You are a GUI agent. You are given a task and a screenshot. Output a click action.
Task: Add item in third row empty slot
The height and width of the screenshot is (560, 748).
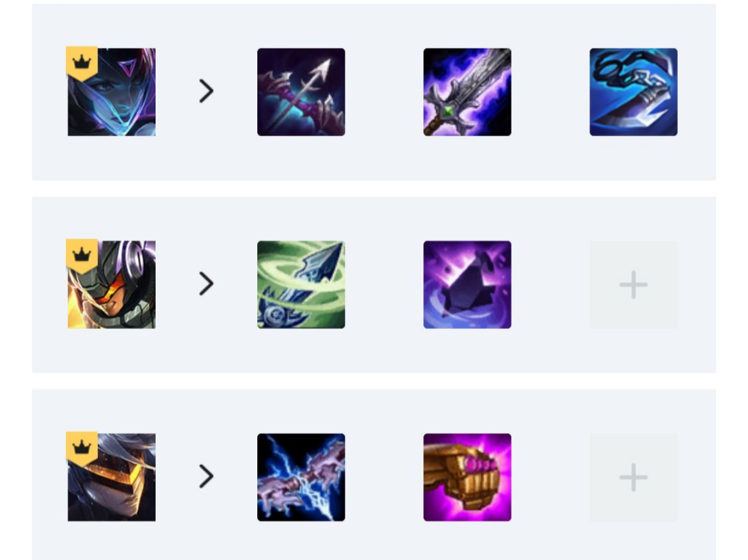click(x=634, y=478)
